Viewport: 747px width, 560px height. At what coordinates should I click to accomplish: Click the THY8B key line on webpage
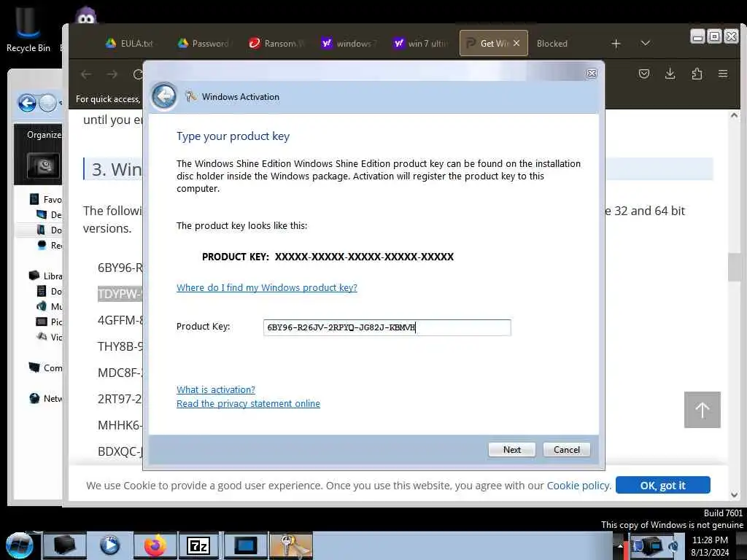tap(120, 346)
